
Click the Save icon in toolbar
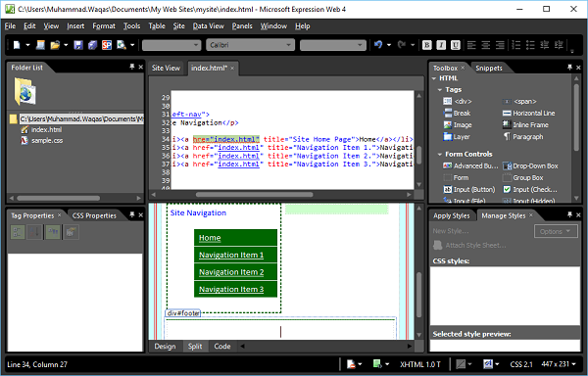click(78, 45)
